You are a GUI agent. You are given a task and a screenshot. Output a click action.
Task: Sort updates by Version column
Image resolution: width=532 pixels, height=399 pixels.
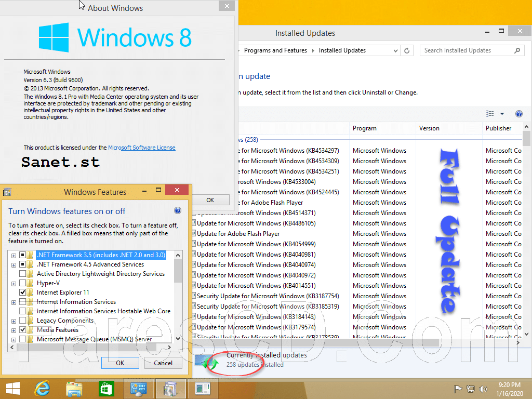click(448, 128)
